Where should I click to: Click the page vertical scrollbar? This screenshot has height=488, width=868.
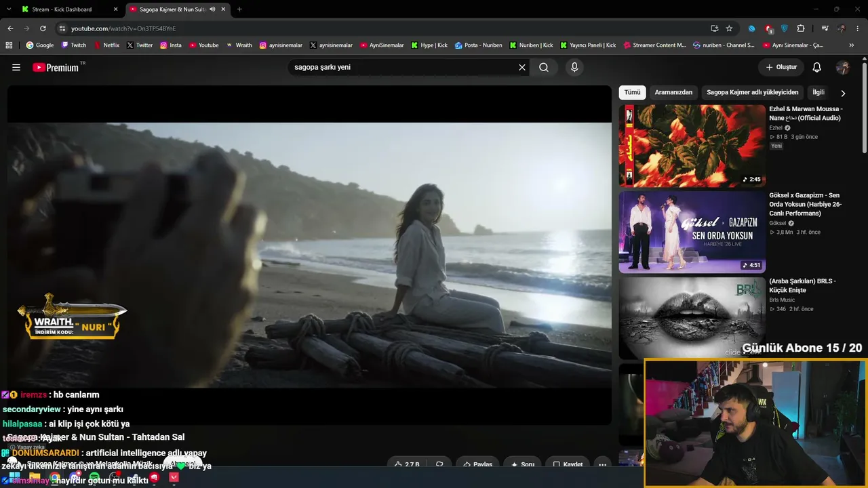pyautogui.click(x=865, y=108)
